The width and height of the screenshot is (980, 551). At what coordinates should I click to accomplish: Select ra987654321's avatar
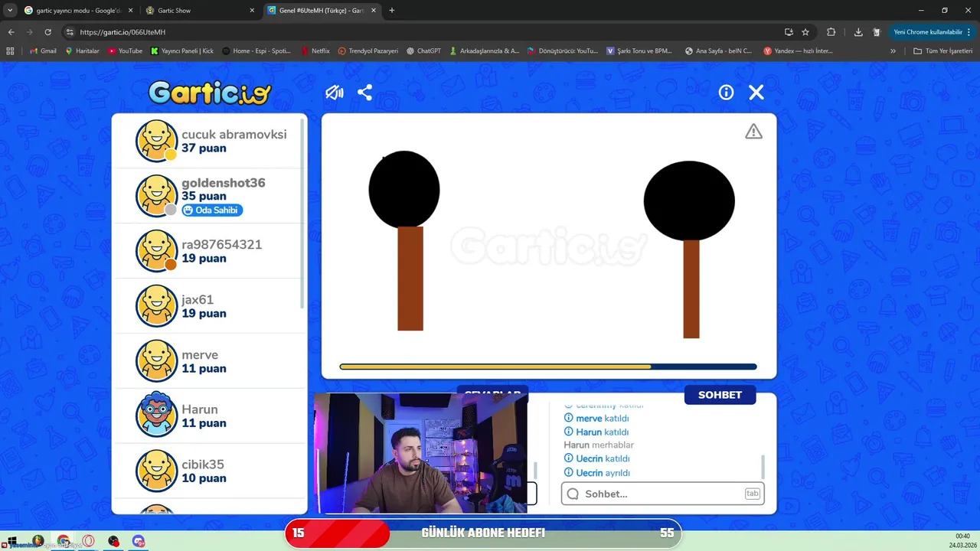[x=157, y=251]
